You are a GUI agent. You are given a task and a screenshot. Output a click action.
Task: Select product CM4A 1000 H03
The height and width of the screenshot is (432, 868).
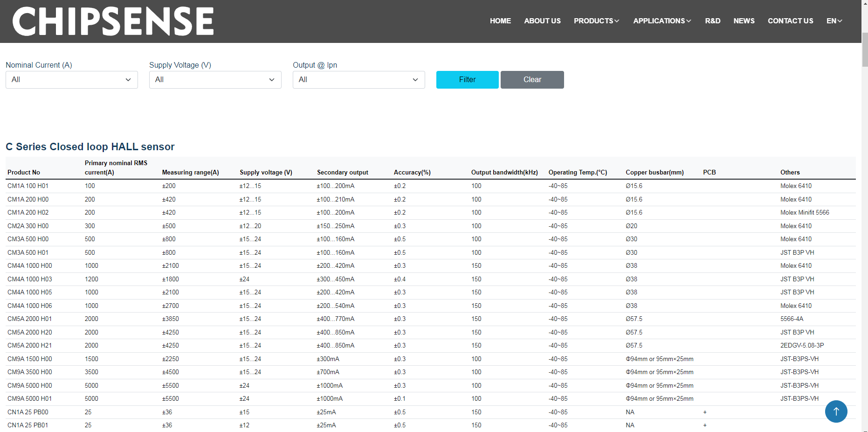(x=30, y=279)
